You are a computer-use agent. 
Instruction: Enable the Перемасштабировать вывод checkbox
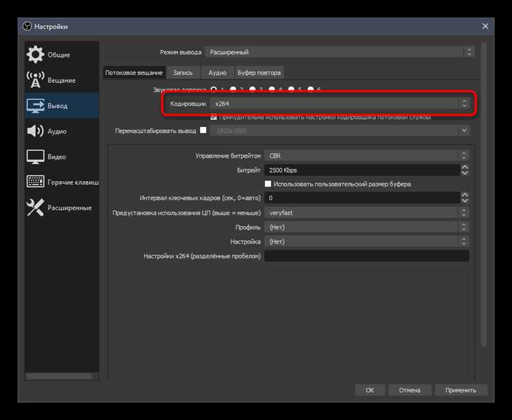[x=203, y=130]
